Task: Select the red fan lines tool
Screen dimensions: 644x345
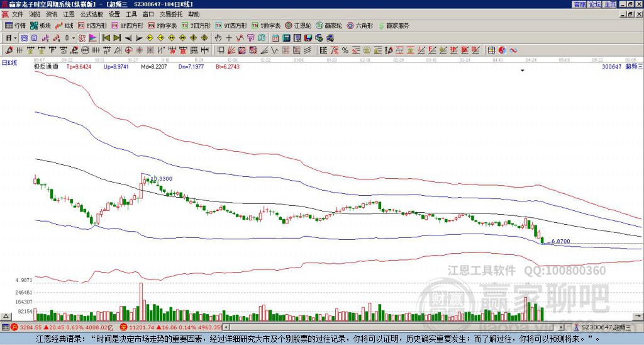Action: [231, 50]
